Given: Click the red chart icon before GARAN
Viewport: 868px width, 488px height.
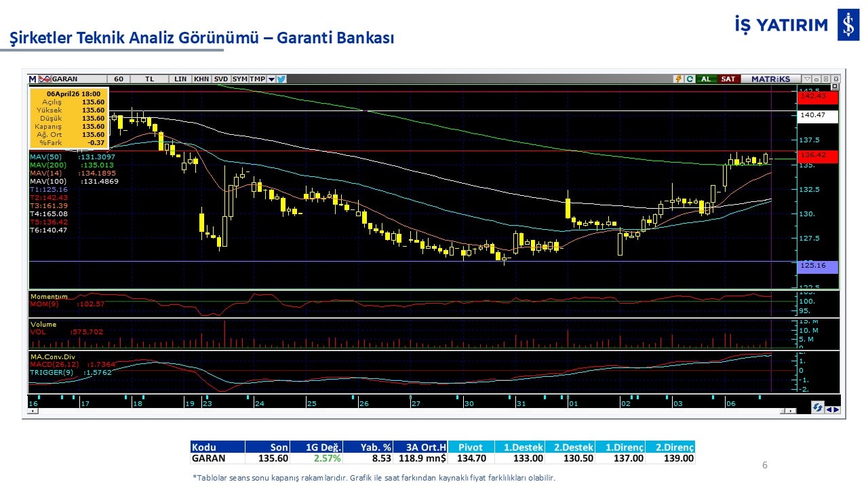Looking at the screenshot, I should coord(45,79).
